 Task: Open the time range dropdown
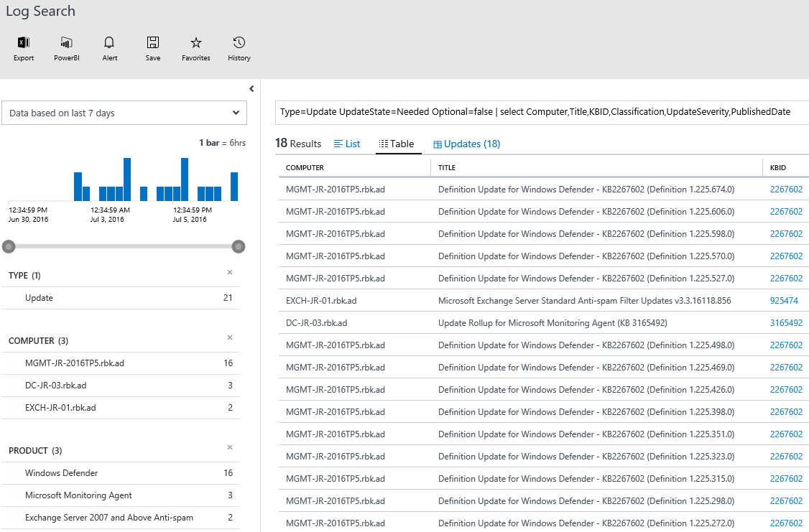click(124, 113)
